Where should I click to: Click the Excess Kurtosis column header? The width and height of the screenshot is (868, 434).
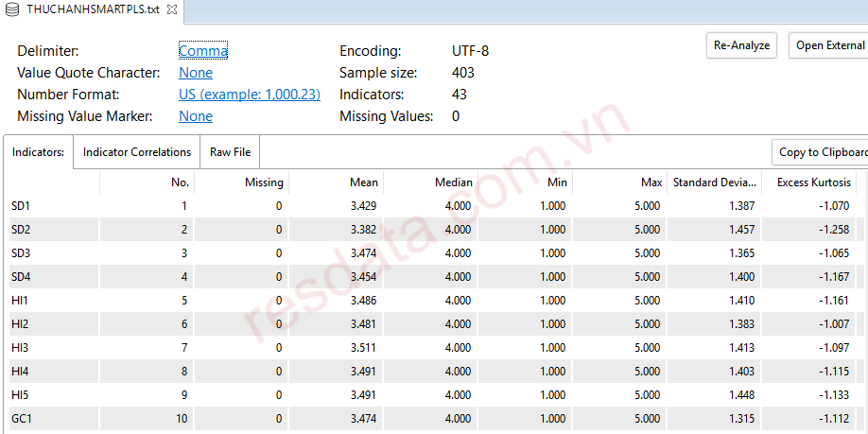(812, 182)
